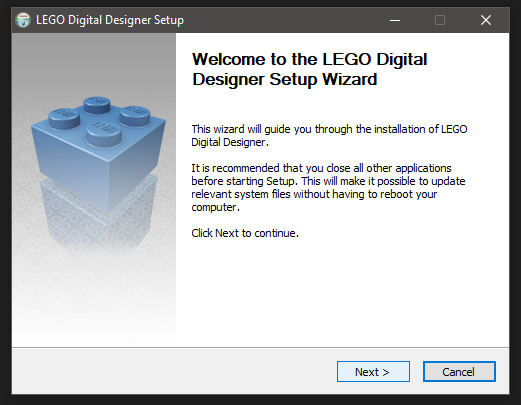Viewport: 521px width, 405px height.
Task: Minimize the setup wizard window
Action: click(x=395, y=20)
